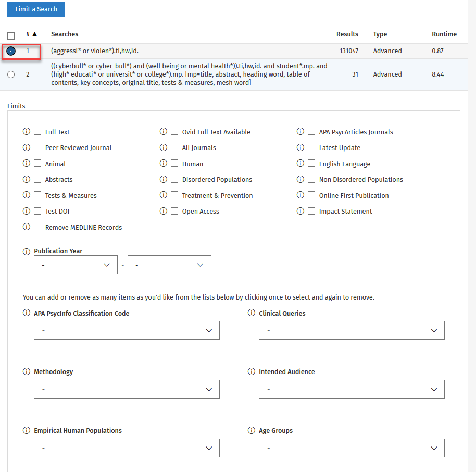Open info icon beside Age Groups

pos(252,431)
